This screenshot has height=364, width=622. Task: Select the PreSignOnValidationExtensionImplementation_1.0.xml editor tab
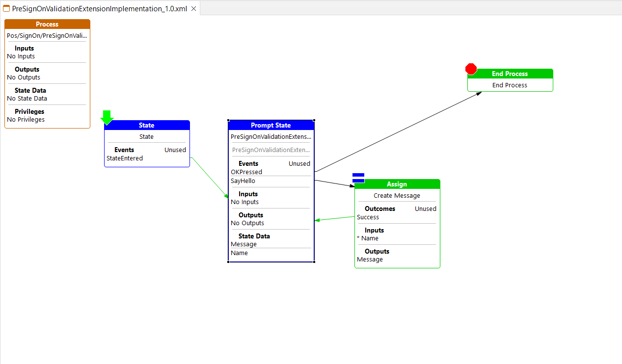tap(100, 8)
